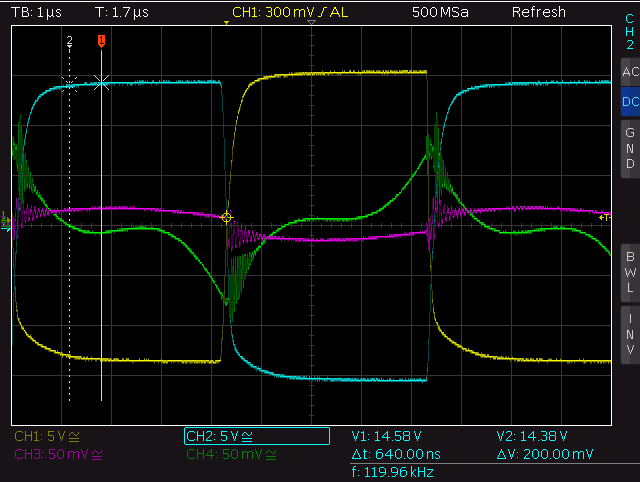The image size is (640, 482).
Task: Select the CH3 50 mV channel label
Action: tap(58, 454)
